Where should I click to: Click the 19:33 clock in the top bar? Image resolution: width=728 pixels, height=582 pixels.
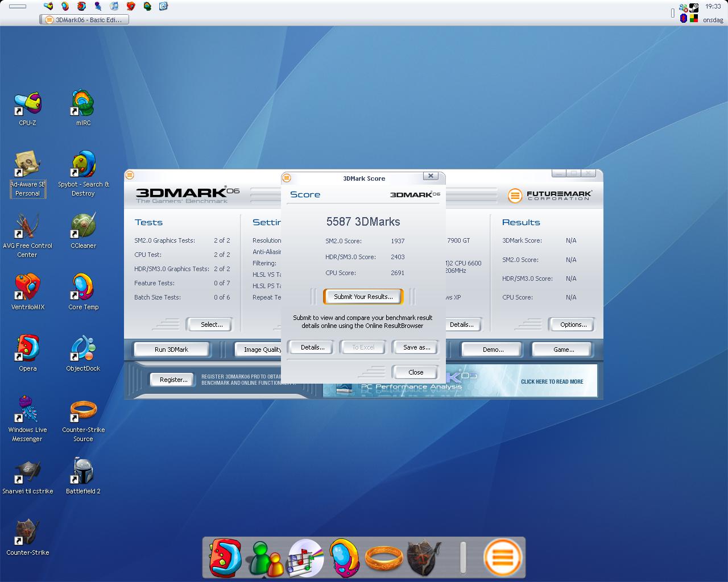point(713,7)
